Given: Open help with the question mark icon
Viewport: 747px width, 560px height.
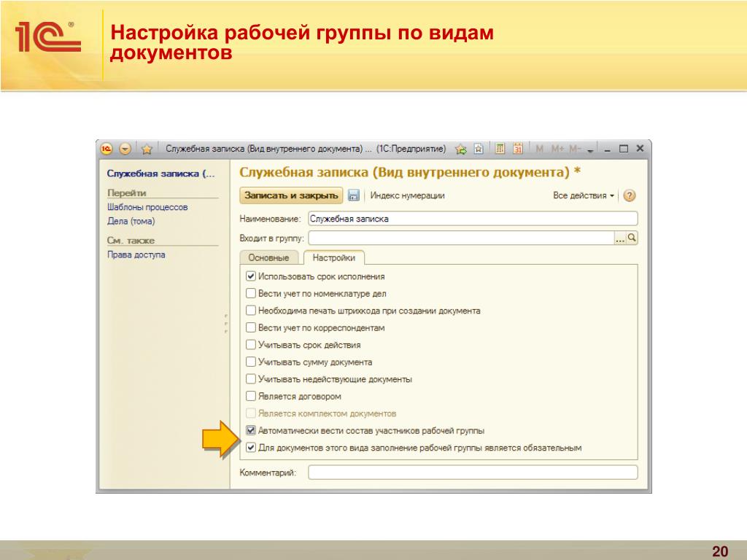Looking at the screenshot, I should [x=630, y=195].
